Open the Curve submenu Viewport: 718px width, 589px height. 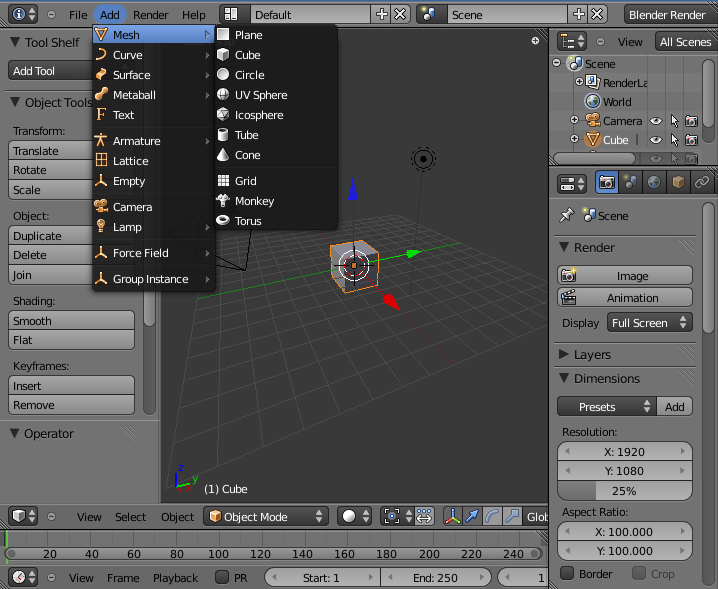153,55
